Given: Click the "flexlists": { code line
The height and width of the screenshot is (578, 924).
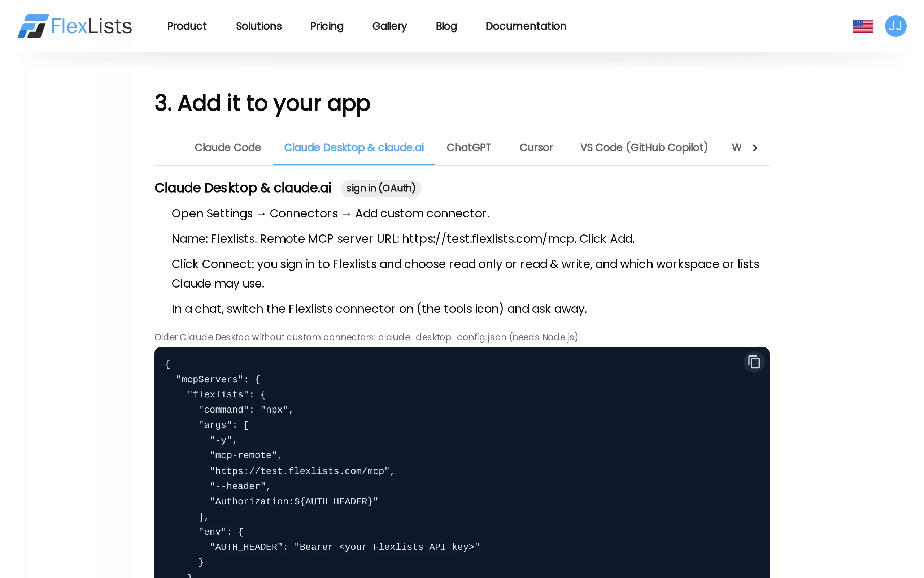Looking at the screenshot, I should (x=226, y=394).
